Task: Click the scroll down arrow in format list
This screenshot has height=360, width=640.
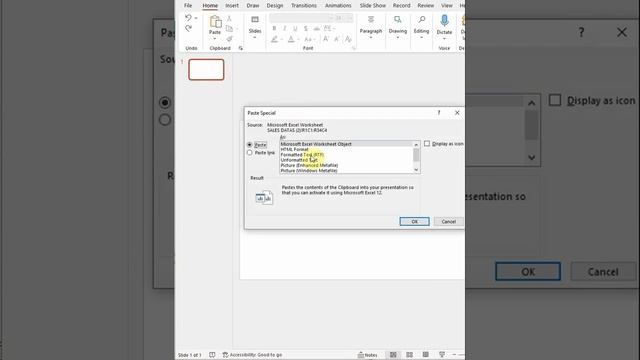Action: pyautogui.click(x=416, y=170)
